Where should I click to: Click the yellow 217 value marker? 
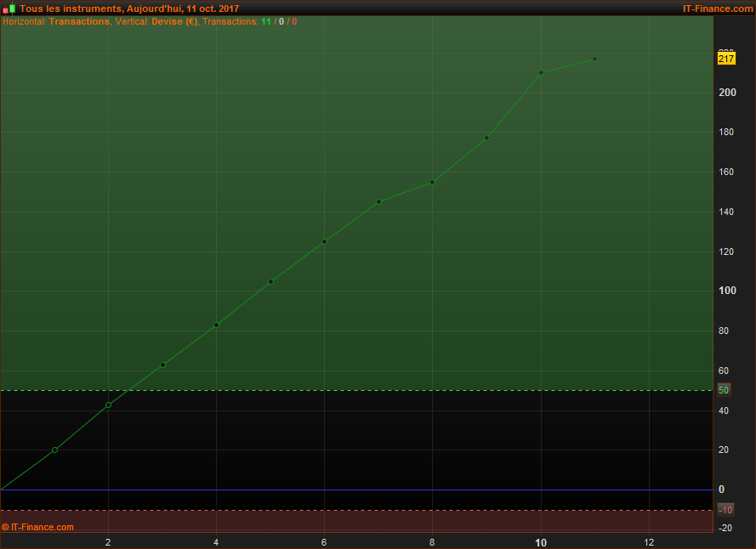[x=725, y=59]
